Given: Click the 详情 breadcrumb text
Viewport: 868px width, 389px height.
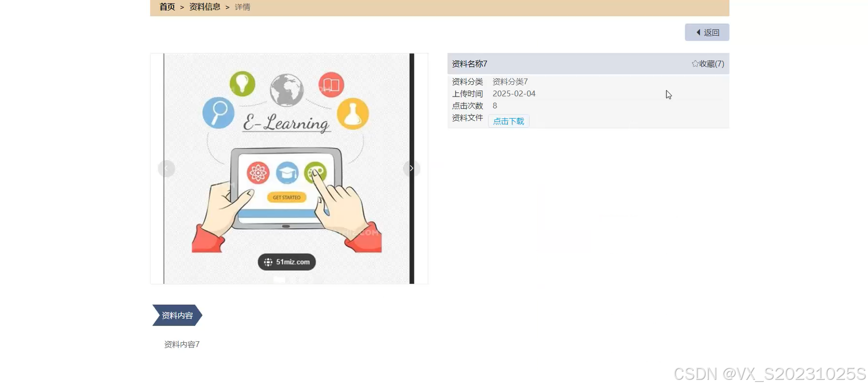Looking at the screenshot, I should pyautogui.click(x=242, y=7).
